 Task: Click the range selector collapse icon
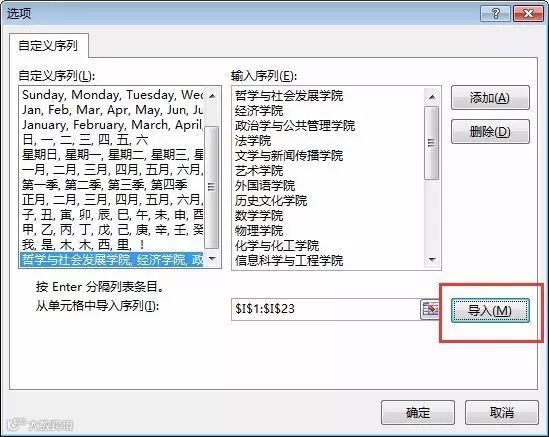[429, 309]
